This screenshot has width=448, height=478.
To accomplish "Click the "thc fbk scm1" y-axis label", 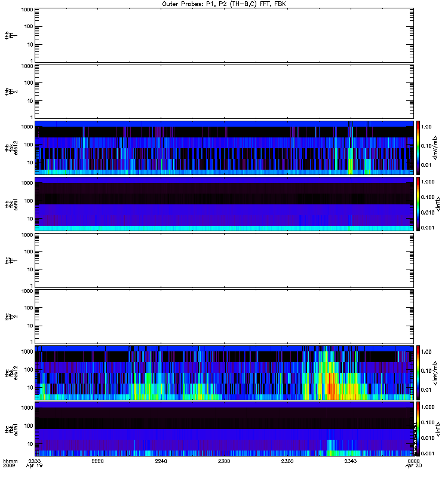I will (11, 429).
